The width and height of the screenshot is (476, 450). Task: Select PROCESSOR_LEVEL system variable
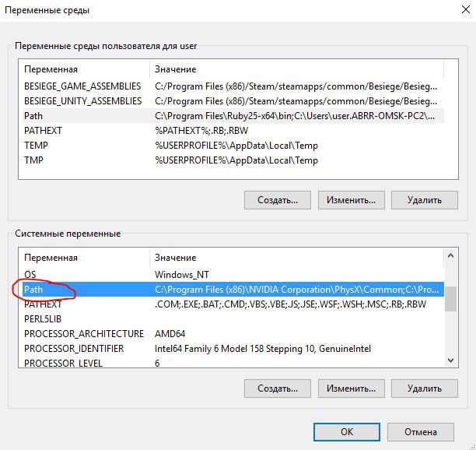point(233,363)
